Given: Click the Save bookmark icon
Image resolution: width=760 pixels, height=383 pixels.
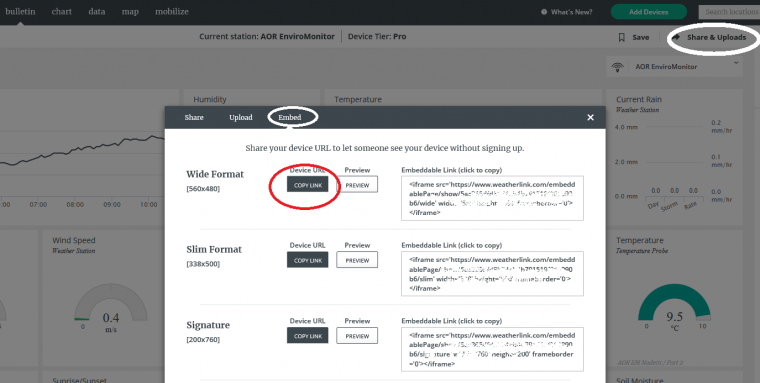Looking at the screenshot, I should click(621, 37).
